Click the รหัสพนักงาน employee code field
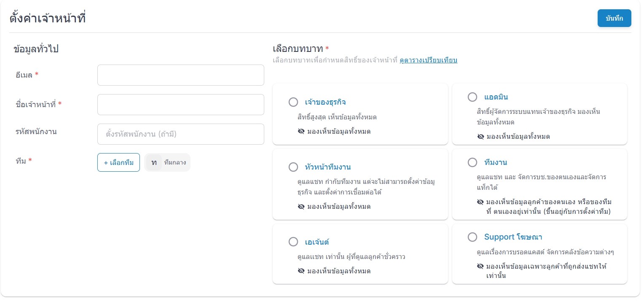Image resolution: width=644 pixels, height=302 pixels. 181,134
